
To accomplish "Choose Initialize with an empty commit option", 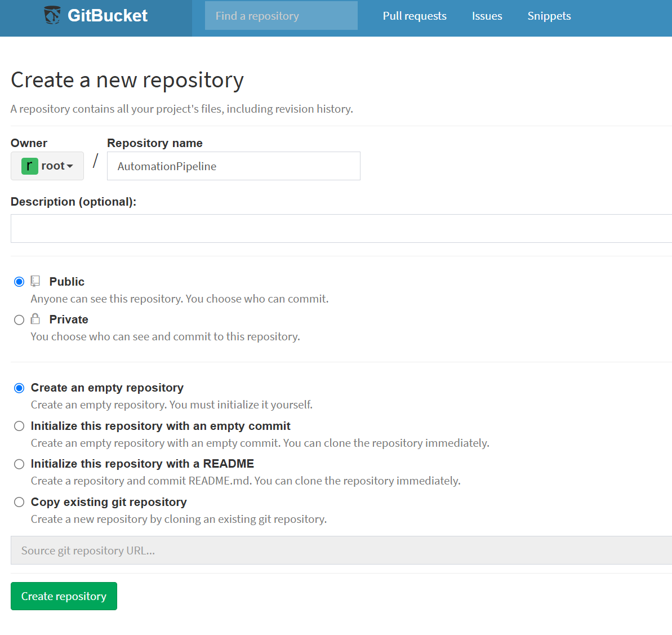I will 19,426.
